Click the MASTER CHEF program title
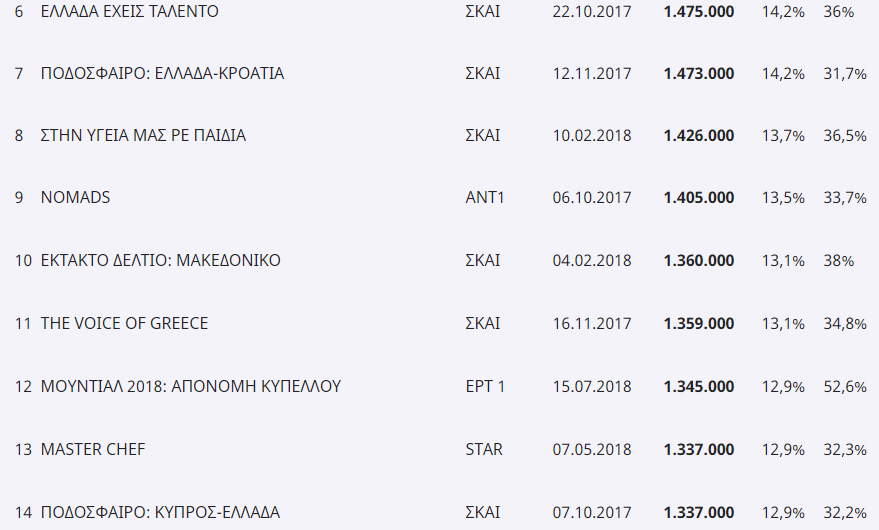 pos(93,449)
